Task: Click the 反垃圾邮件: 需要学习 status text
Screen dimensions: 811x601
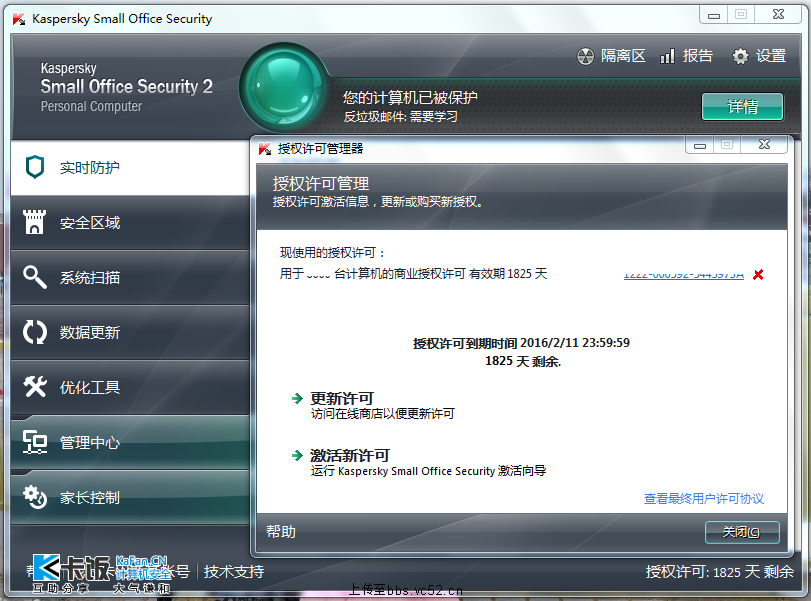Action: (400, 116)
